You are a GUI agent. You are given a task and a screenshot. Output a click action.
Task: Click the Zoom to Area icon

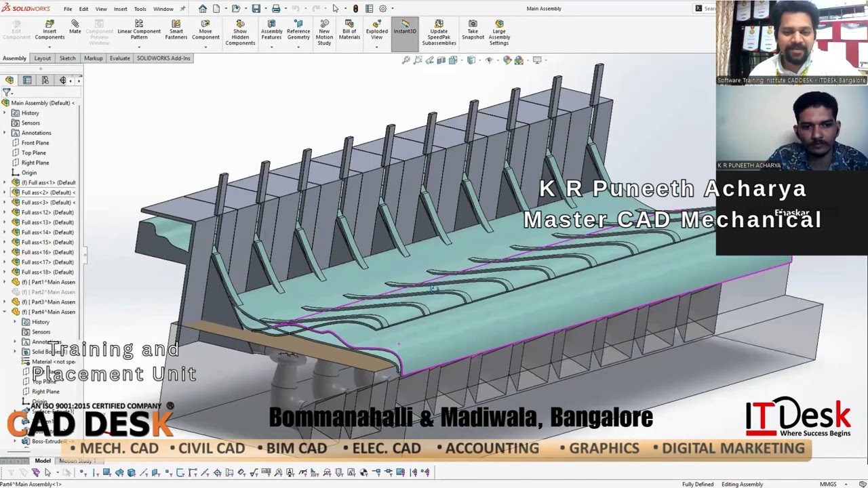pyautogui.click(x=418, y=60)
